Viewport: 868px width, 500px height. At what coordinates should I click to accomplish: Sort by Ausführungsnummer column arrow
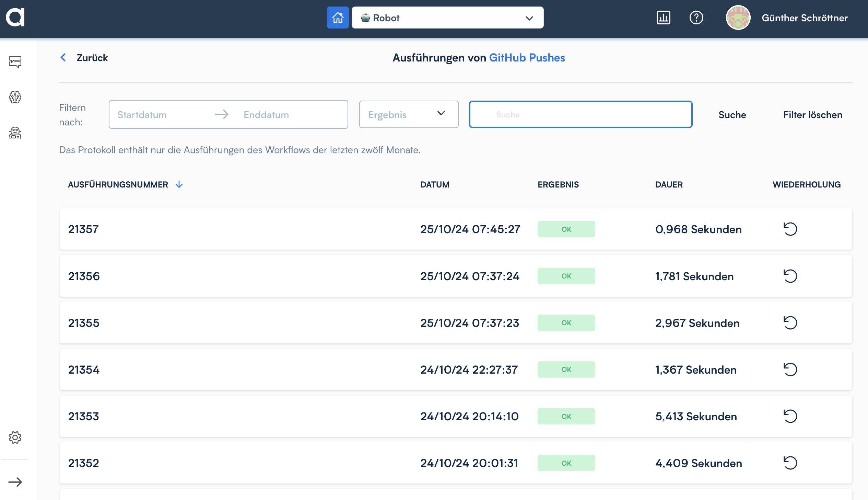click(x=179, y=184)
